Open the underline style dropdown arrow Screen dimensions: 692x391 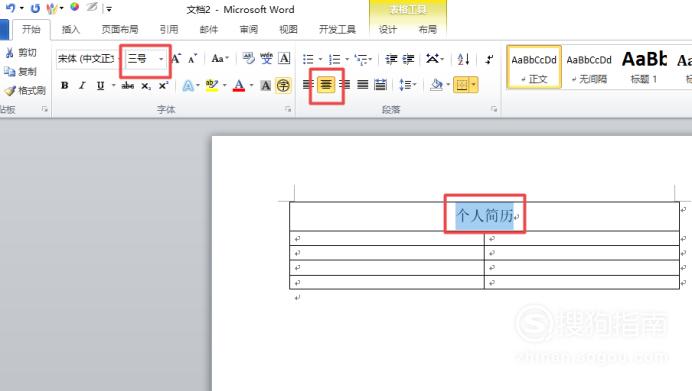pyautogui.click(x=113, y=85)
